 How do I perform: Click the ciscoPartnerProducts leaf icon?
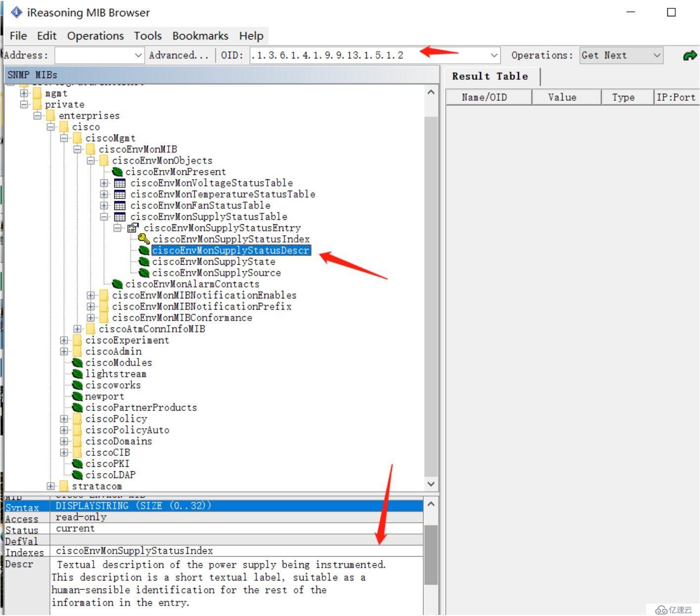(x=77, y=408)
